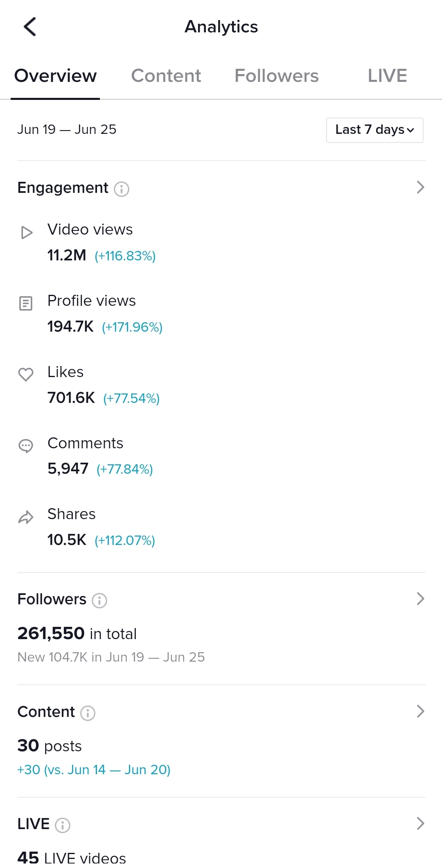Image resolution: width=442 pixels, height=868 pixels.
Task: Switch to the Content tab
Action: point(166,76)
